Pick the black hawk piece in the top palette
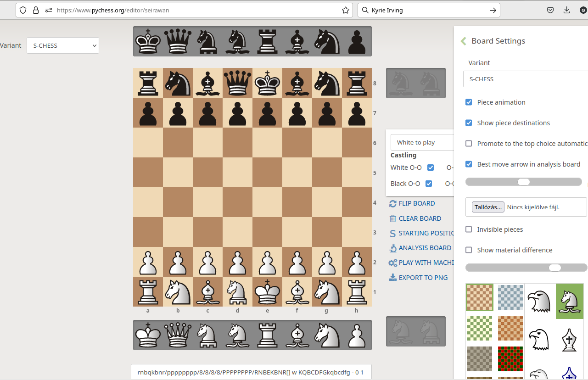 237,42
